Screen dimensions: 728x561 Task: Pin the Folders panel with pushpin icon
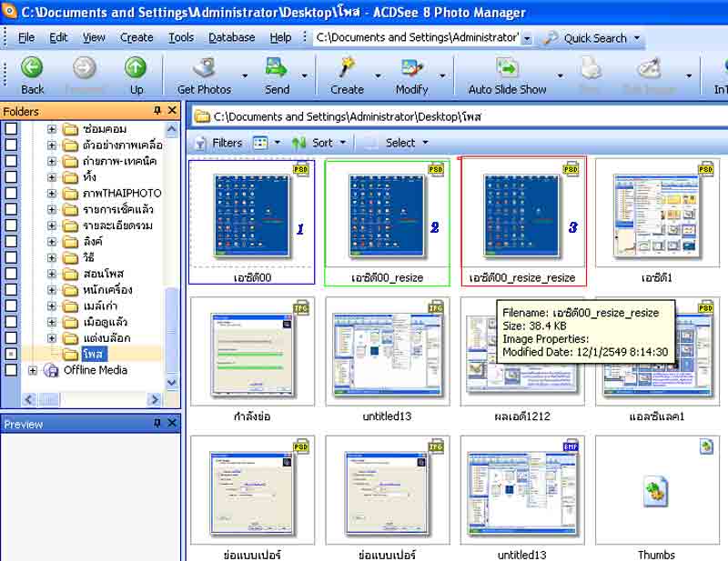(x=157, y=110)
